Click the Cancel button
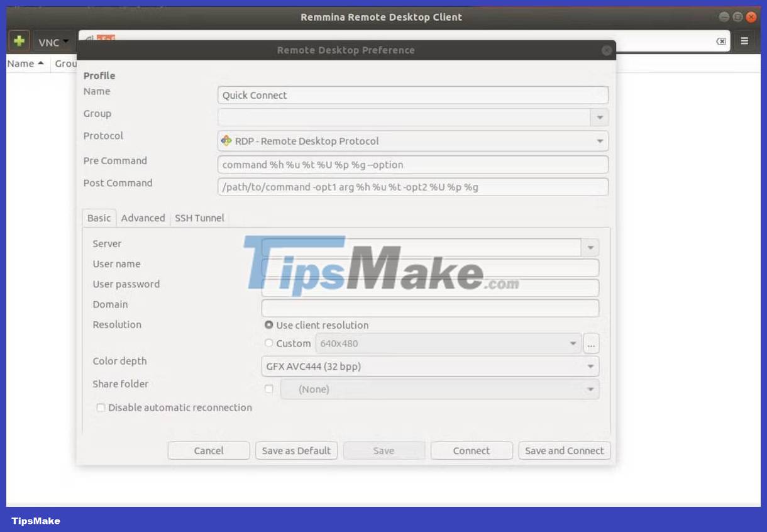This screenshot has height=532, width=767. pyautogui.click(x=209, y=450)
